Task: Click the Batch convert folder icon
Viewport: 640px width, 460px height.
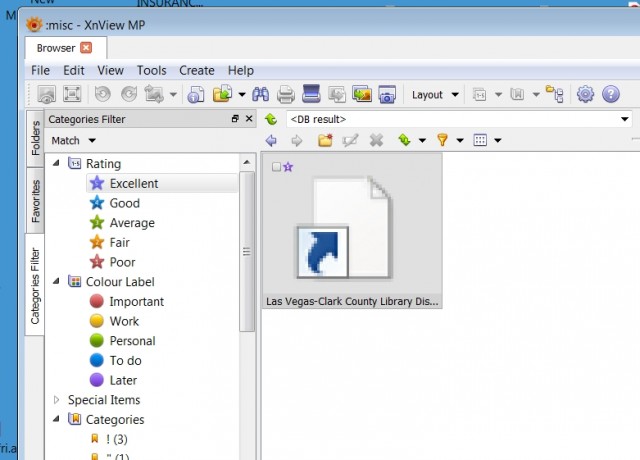Action: (x=222, y=93)
